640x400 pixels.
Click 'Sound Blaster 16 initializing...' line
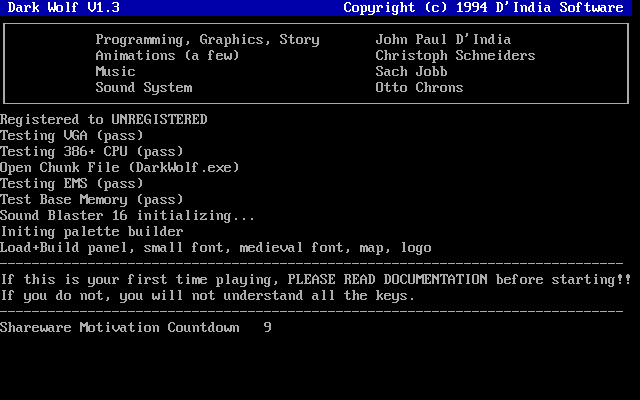coord(127,216)
